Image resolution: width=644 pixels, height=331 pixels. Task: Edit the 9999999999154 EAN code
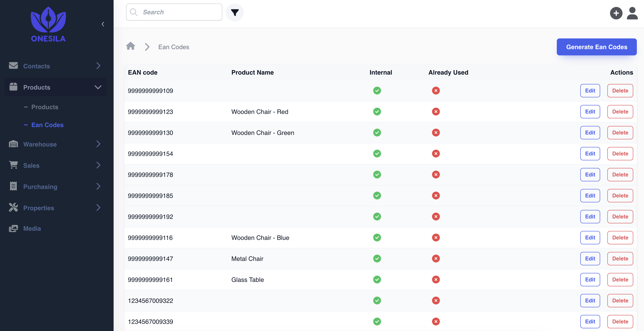[x=590, y=153]
